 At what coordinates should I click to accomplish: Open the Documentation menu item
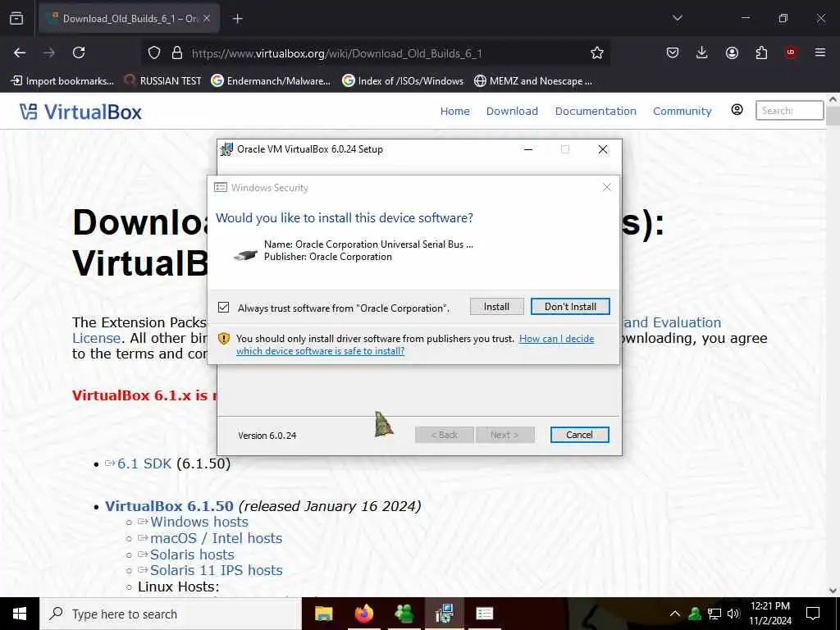[x=596, y=111]
